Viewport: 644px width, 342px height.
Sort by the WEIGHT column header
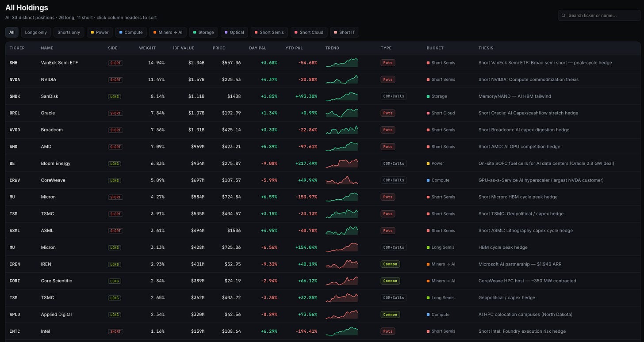click(147, 48)
